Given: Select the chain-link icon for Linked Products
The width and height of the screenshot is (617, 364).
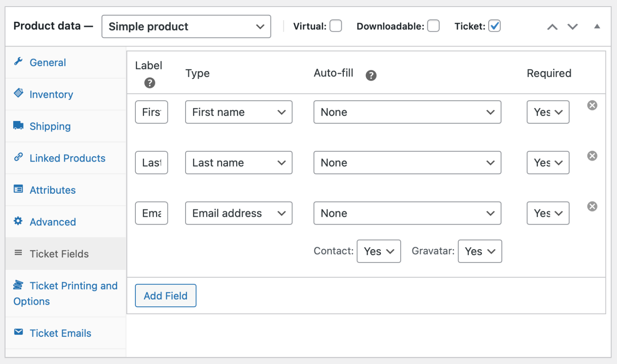Looking at the screenshot, I should click(x=18, y=157).
